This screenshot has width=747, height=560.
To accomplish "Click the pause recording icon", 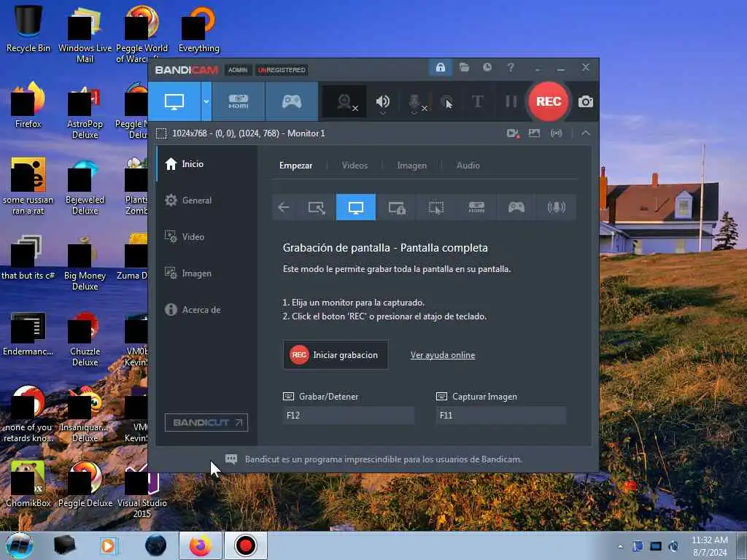I will coord(511,101).
